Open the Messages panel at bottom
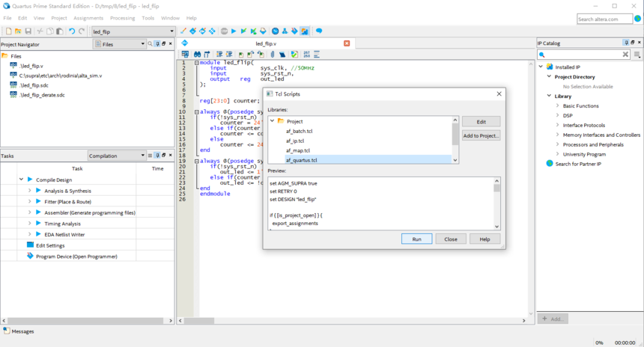The image size is (644, 347). (x=19, y=331)
